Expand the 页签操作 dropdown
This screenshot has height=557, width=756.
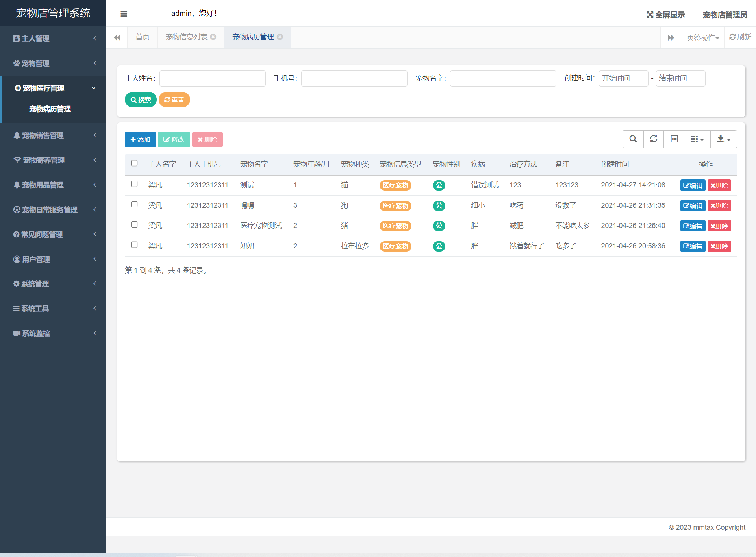coord(702,38)
